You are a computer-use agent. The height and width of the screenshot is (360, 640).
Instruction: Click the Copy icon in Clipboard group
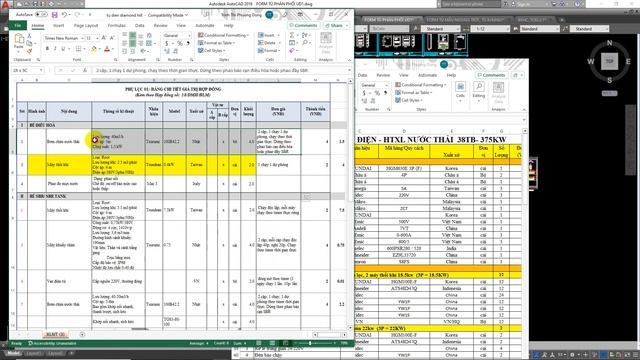pos(29,43)
